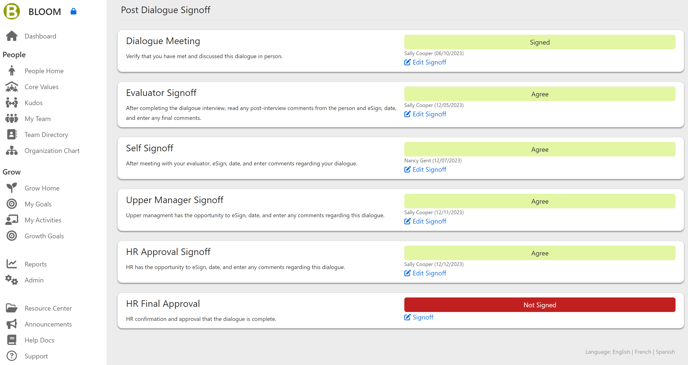Viewport: 688px width, 365px height.
Task: Click the green Signed status bar
Action: (x=540, y=42)
